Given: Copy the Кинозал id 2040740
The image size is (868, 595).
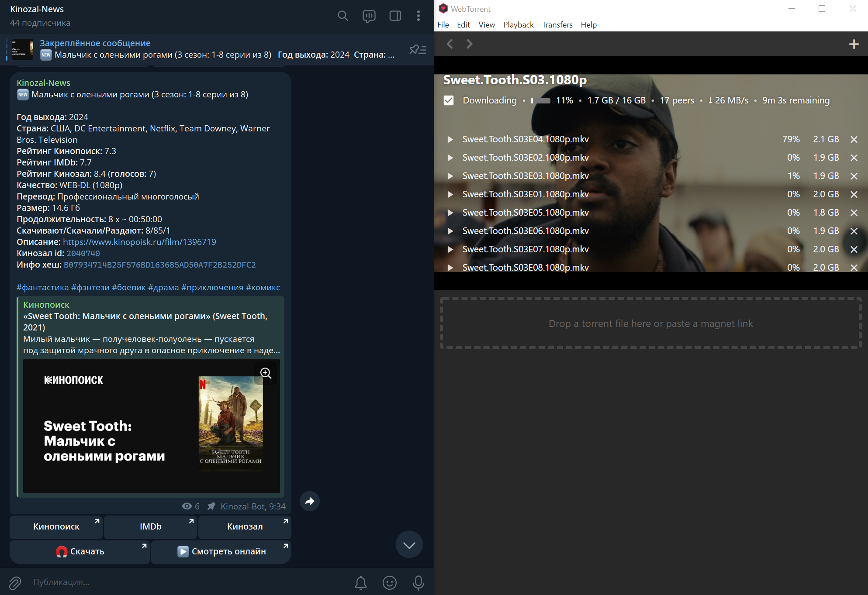Looking at the screenshot, I should [83, 253].
